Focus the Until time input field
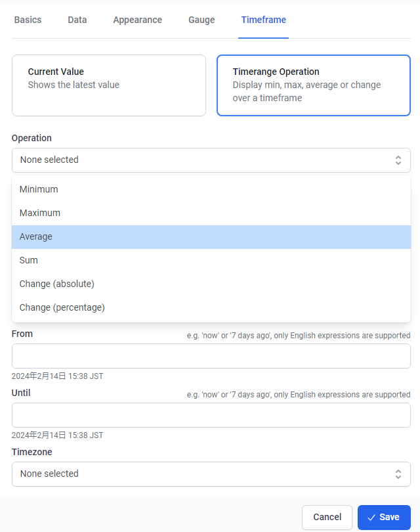The height and width of the screenshot is (532, 420). (x=211, y=415)
